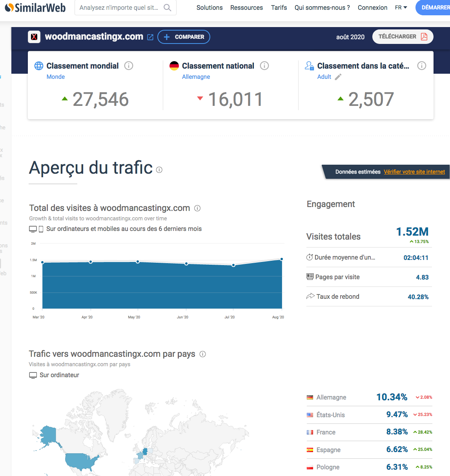Click the Aug '20 data point on chart
The height and width of the screenshot is (476, 450).
click(282, 259)
